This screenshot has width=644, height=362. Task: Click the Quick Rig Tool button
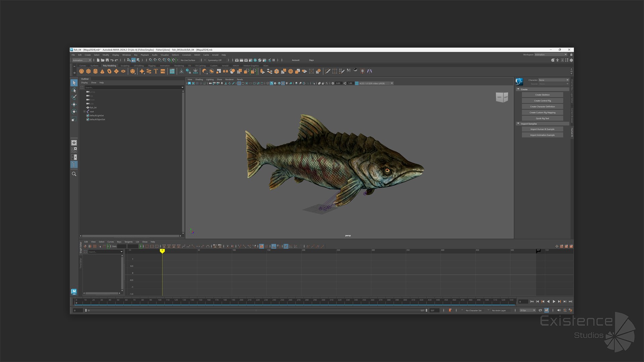click(542, 118)
